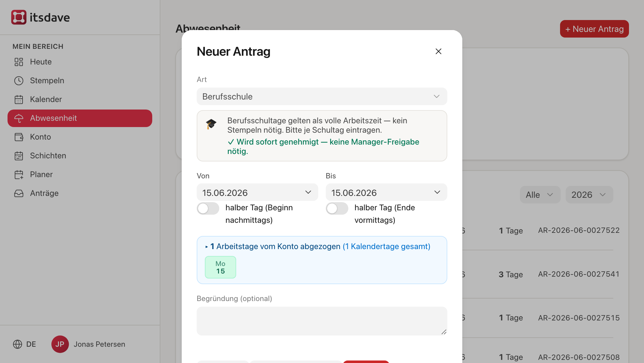Click the Begründung text area
Screen dimensions: 644x363
tap(322, 321)
